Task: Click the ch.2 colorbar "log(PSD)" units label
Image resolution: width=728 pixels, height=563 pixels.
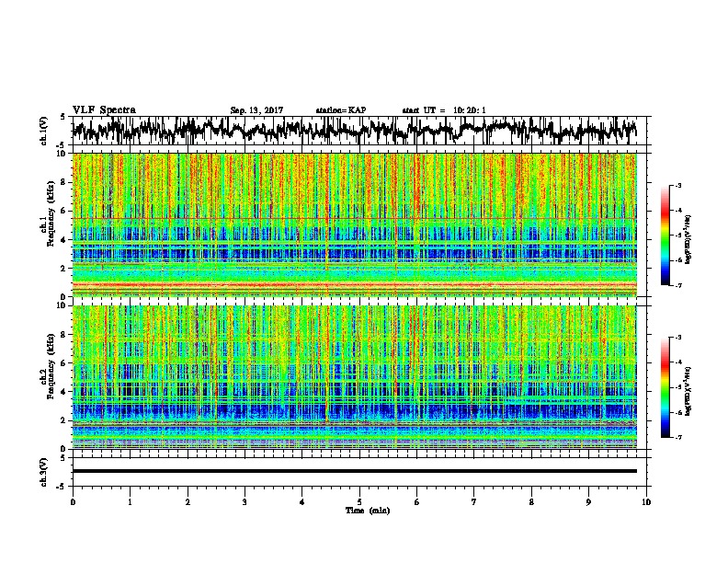Action: pos(688,391)
